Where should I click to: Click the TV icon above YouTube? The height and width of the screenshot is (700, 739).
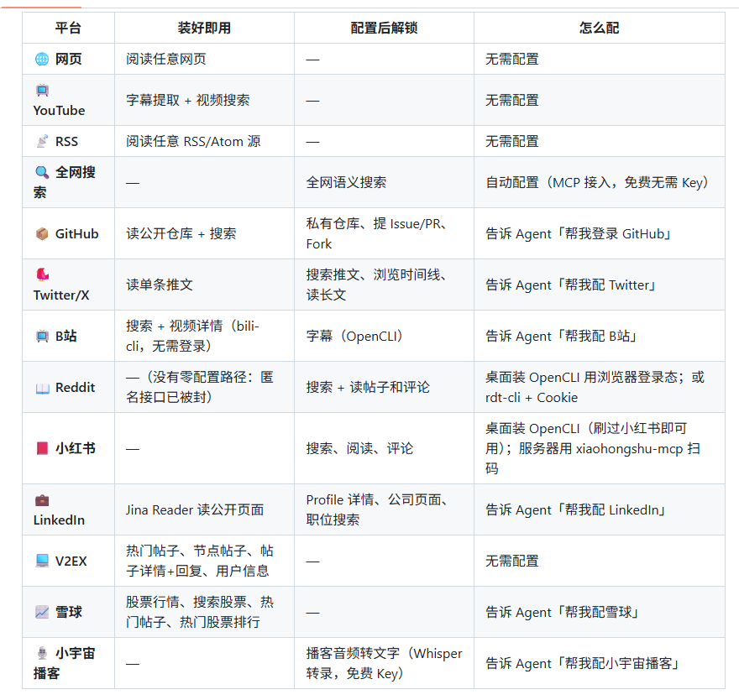[42, 90]
